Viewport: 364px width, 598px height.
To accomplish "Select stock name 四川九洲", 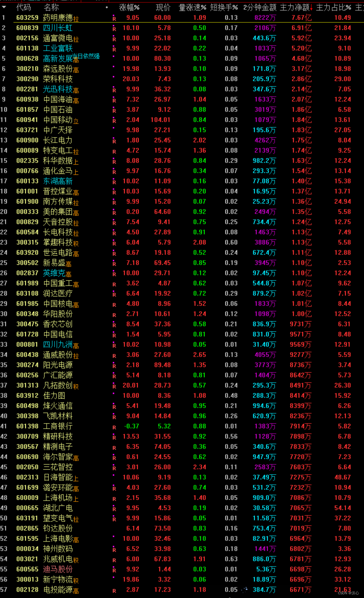I will (58, 344).
